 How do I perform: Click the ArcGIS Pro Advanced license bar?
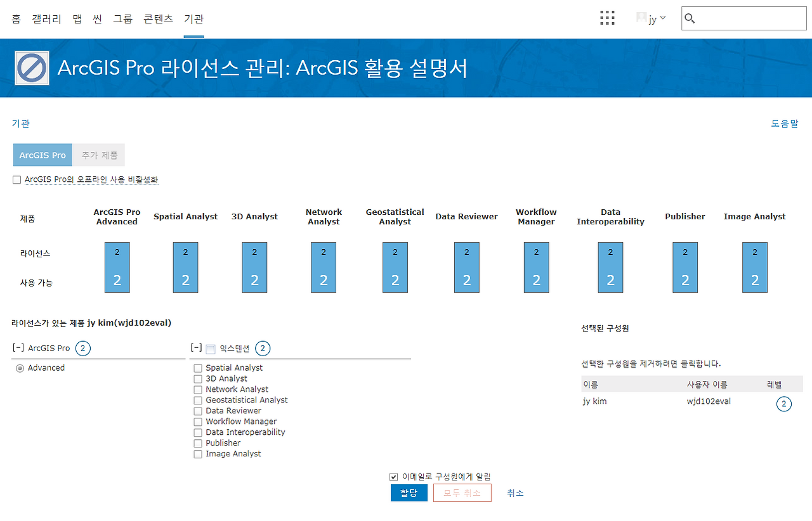[117, 267]
